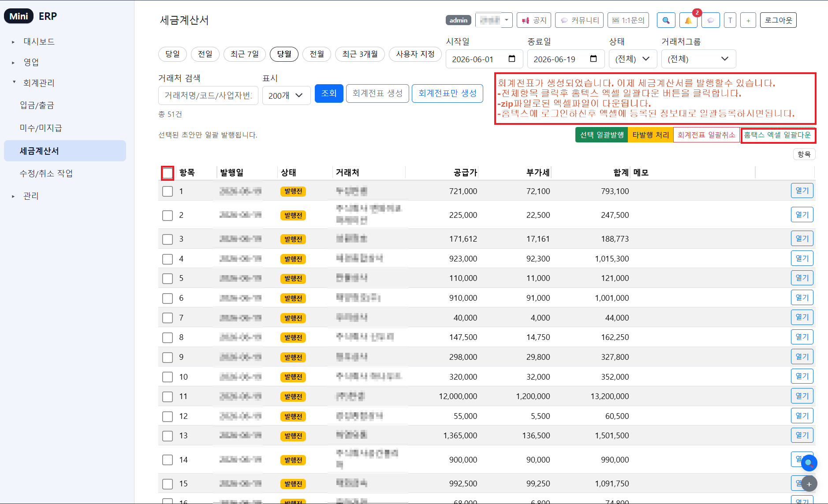Screen dimensions: 828x504
Task: Click the 로그아웃 button
Action: coord(778,20)
